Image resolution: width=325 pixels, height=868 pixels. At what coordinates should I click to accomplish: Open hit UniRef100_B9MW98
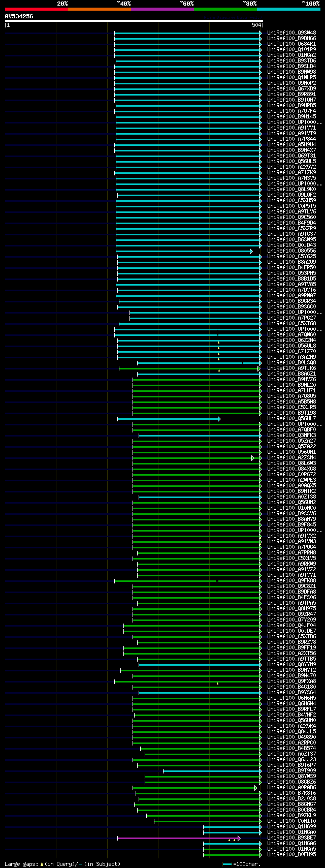tap(291, 72)
